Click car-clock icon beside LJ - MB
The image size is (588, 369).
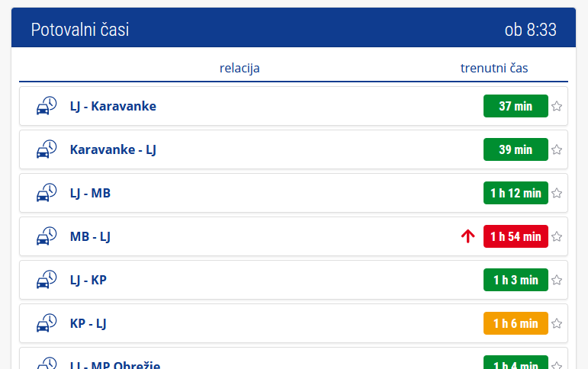[x=47, y=193]
